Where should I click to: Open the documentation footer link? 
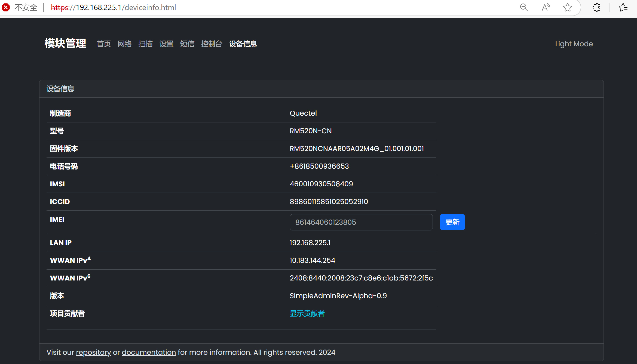point(149,352)
